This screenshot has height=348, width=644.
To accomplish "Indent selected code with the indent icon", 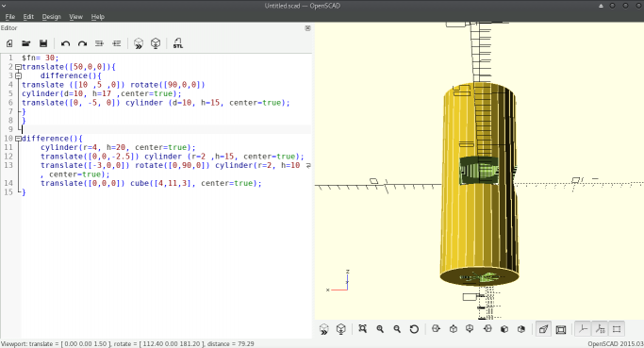I will pyautogui.click(x=117, y=43).
